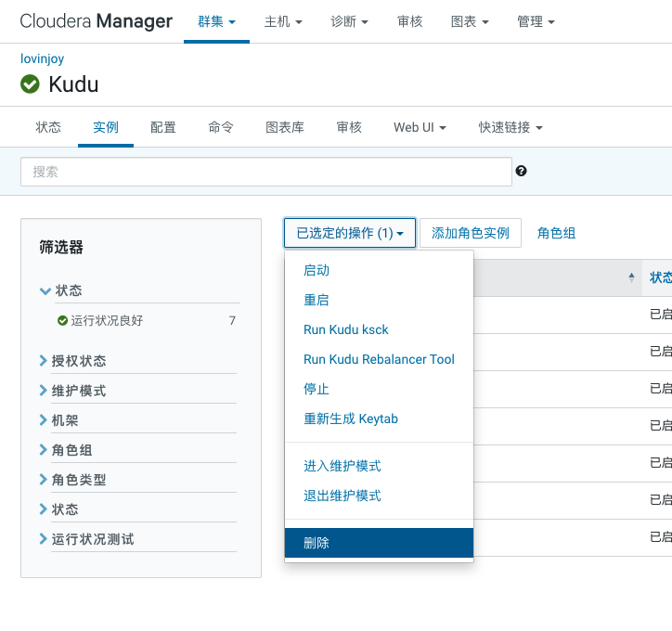Click the search help question-mark icon
This screenshot has width=672, height=631.
pyautogui.click(x=521, y=171)
